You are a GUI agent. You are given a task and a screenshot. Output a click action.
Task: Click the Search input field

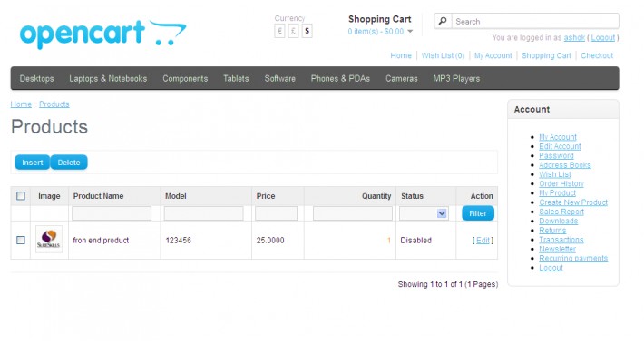(x=535, y=21)
